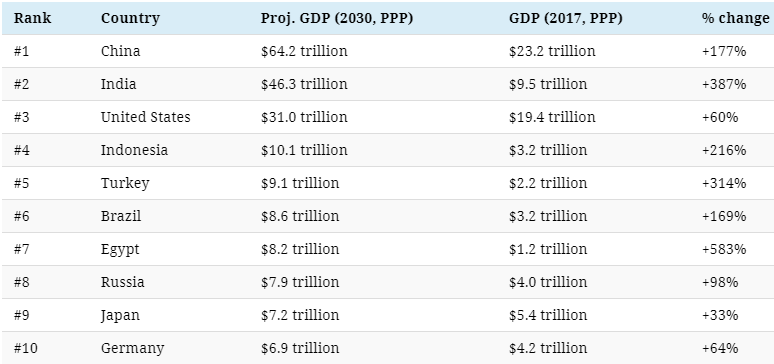The height and width of the screenshot is (364, 774).
Task: Click the $19.4 trillion United States value
Action: 552,117
